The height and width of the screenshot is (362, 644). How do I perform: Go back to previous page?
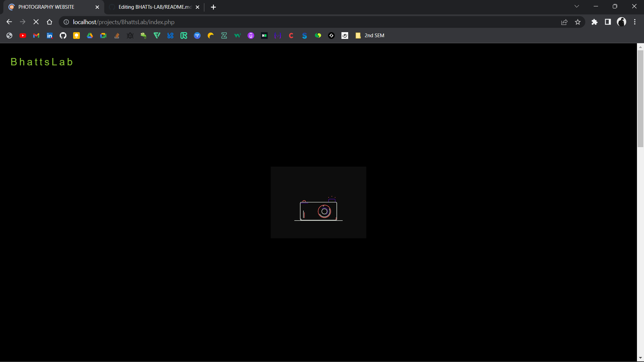pos(9,22)
